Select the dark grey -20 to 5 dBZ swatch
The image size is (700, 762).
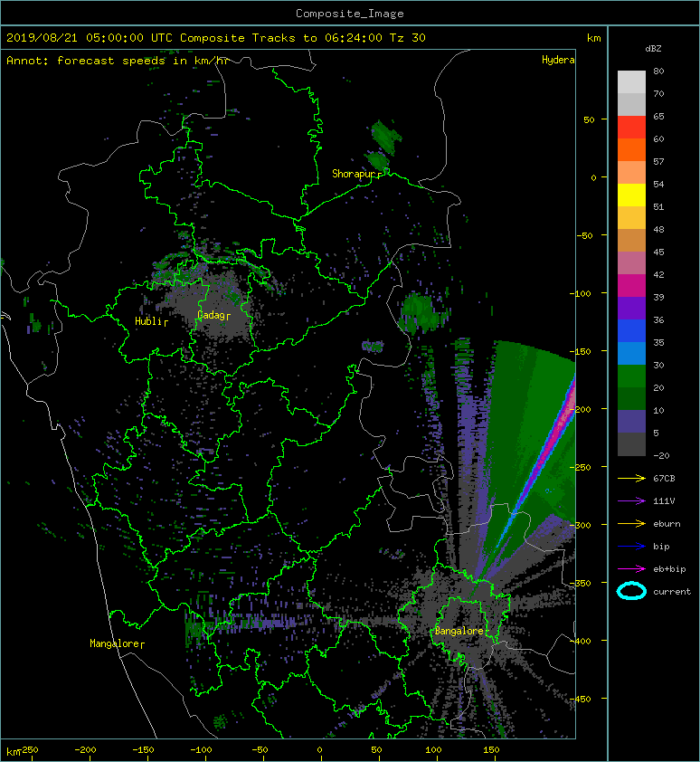click(631, 443)
